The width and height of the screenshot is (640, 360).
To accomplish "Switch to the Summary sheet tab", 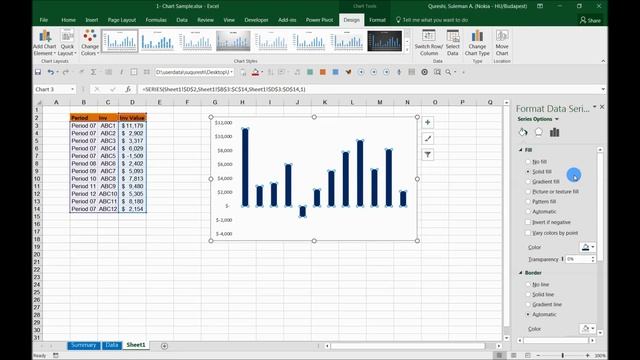I will coord(83,345).
